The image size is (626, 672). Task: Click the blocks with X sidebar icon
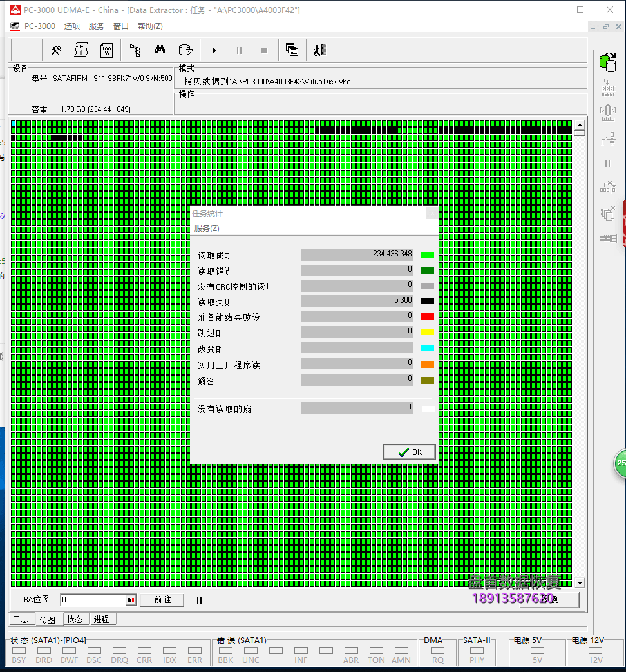(608, 187)
